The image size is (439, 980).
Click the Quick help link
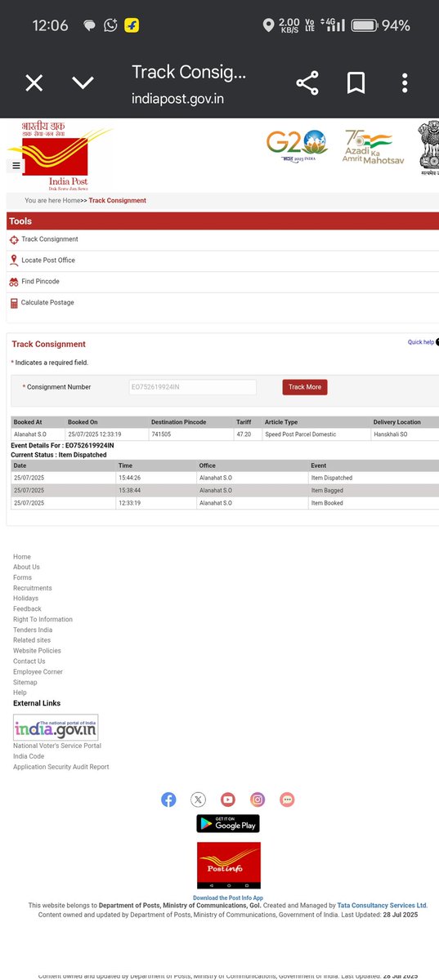421,342
